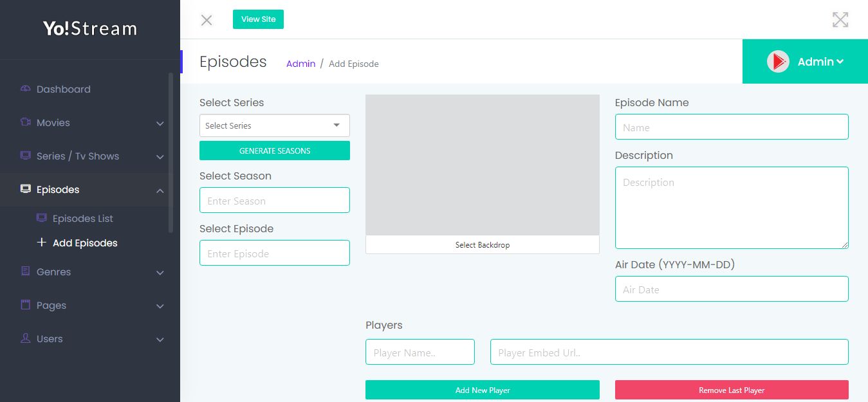Click the Dashboard gauge icon in sidebar
Image resolution: width=868 pixels, height=402 pixels.
(x=26, y=89)
